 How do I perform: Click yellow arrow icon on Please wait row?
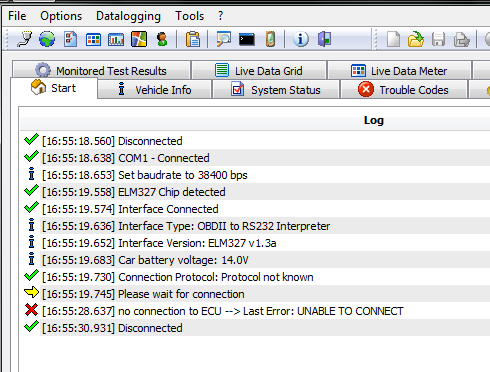[x=31, y=292]
